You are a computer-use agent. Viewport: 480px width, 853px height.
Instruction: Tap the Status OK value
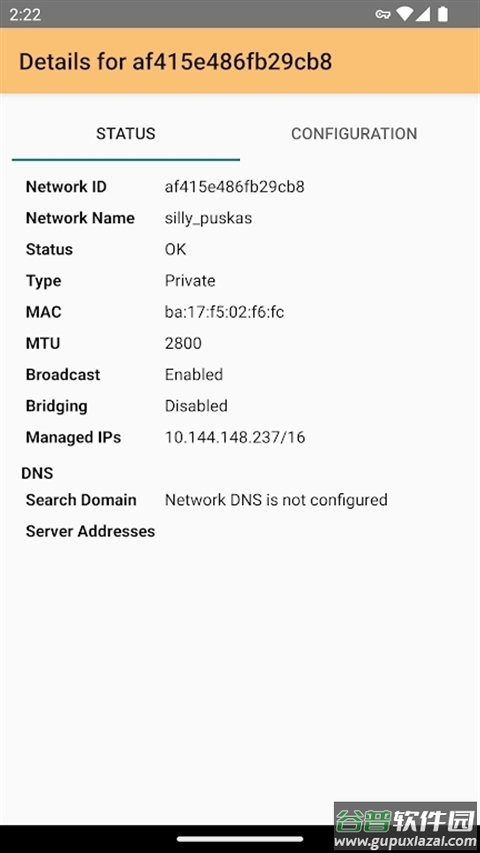click(x=175, y=250)
